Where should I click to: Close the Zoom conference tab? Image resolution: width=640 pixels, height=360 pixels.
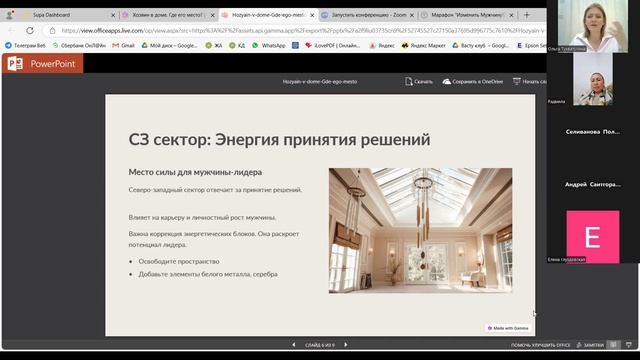412,15
